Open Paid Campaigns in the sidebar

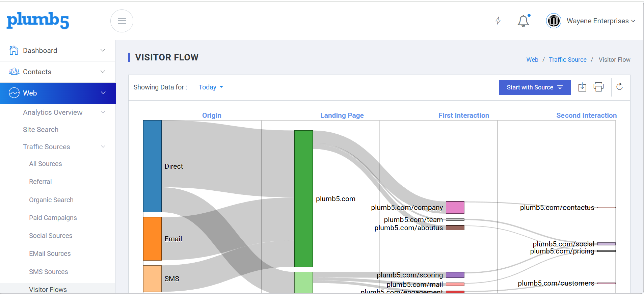click(x=53, y=218)
